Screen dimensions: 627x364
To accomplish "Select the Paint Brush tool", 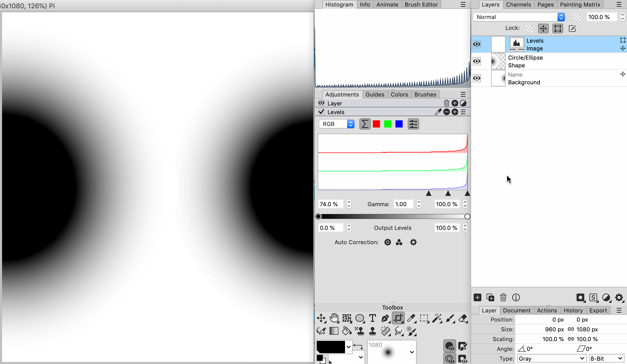I will 450,318.
